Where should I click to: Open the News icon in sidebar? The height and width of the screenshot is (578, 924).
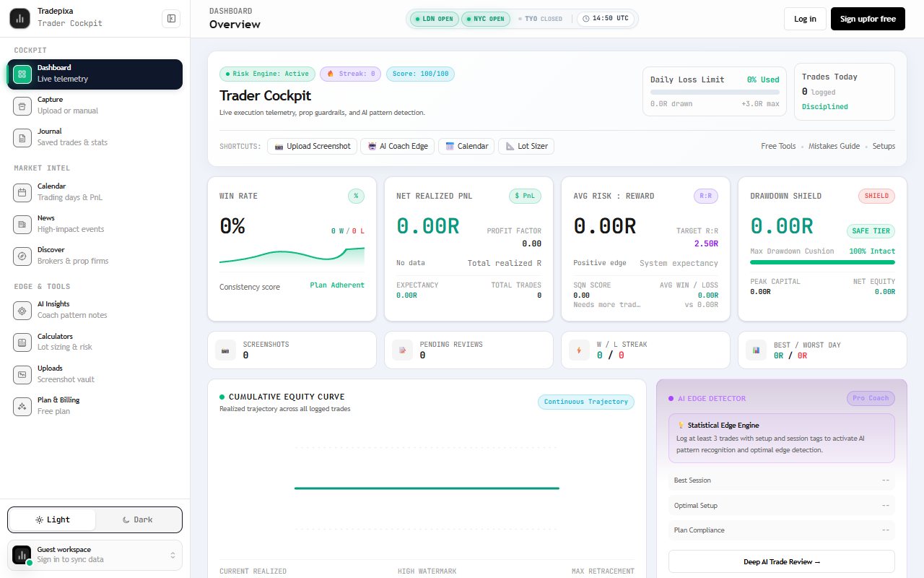tap(22, 224)
